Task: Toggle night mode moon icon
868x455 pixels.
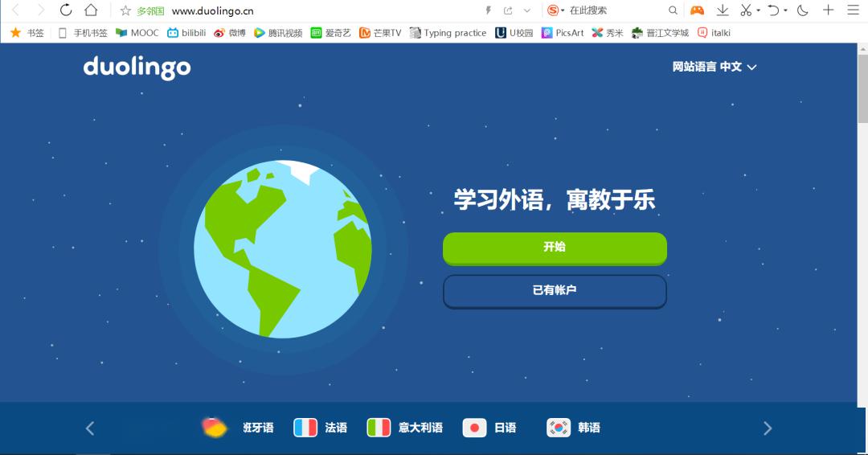Action: point(803,10)
